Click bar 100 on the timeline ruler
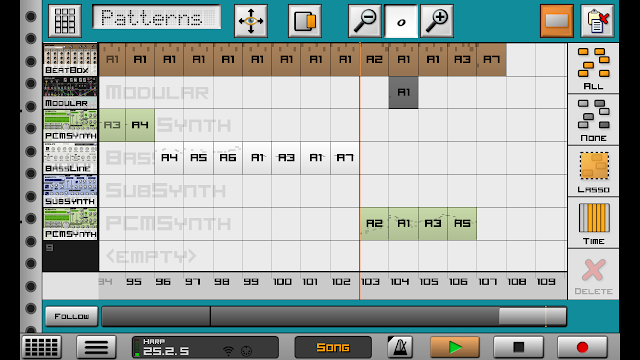 [x=282, y=282]
